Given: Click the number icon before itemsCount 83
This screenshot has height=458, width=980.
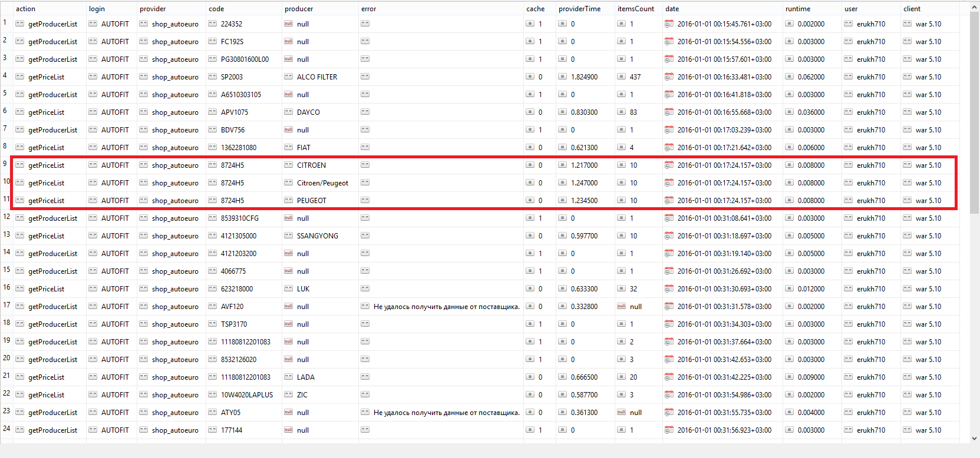Looking at the screenshot, I should (621, 112).
